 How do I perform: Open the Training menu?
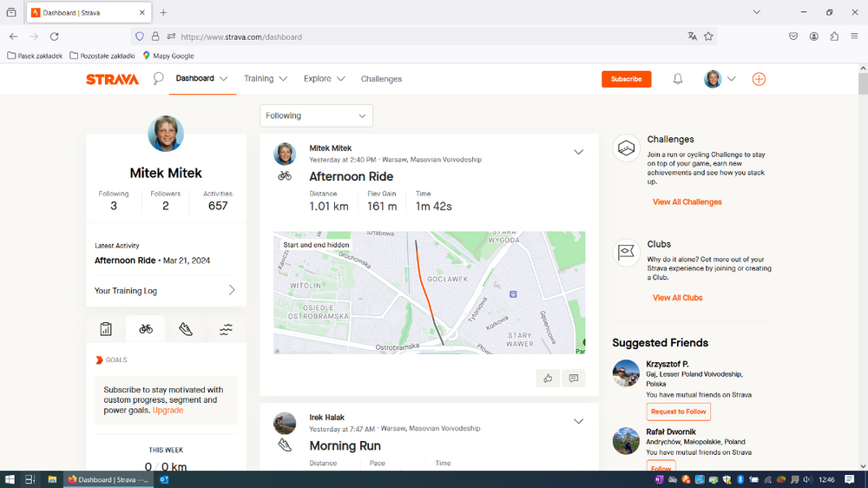coord(265,79)
